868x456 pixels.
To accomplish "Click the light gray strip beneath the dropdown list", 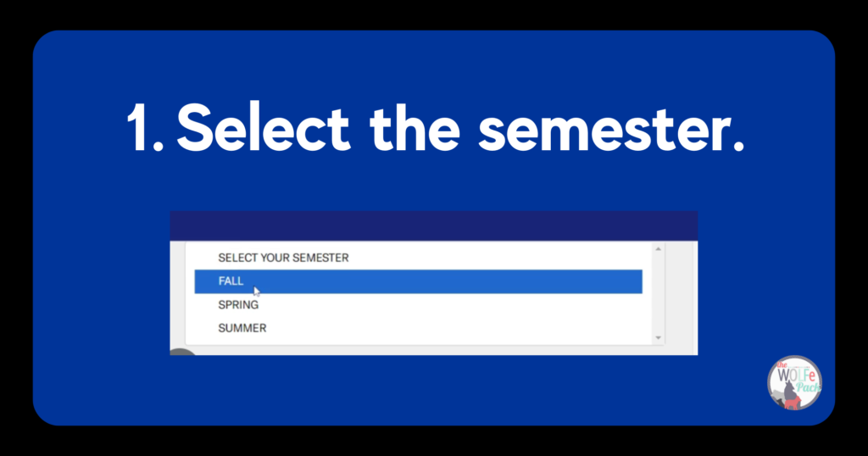I will [433, 351].
